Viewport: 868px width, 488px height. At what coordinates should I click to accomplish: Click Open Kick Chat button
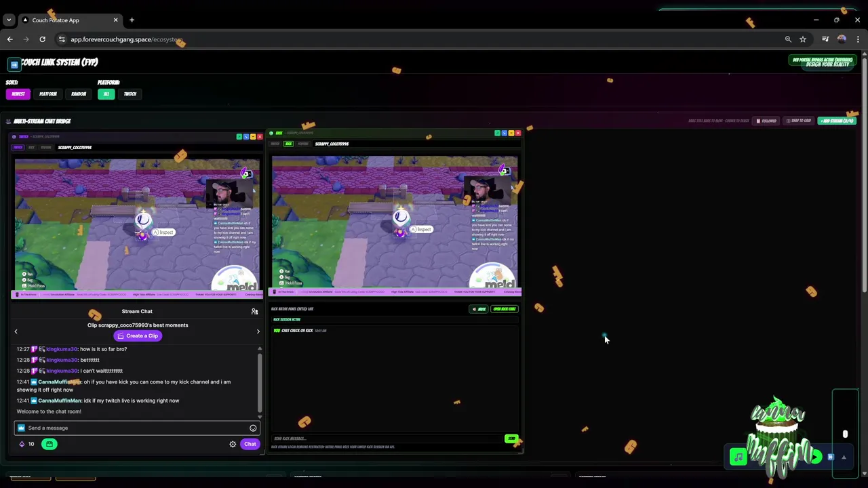pos(504,309)
